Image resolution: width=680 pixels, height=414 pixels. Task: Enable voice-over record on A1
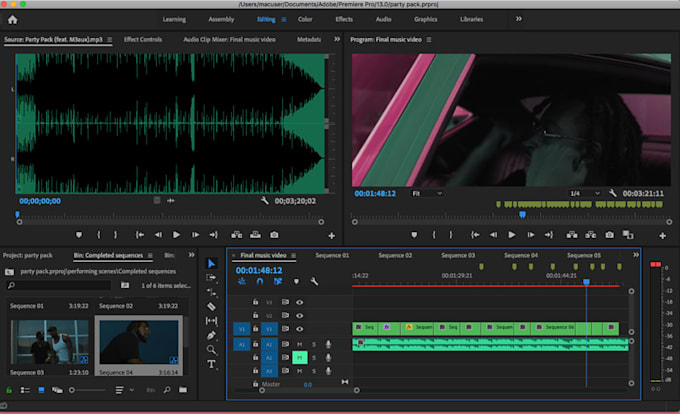328,344
